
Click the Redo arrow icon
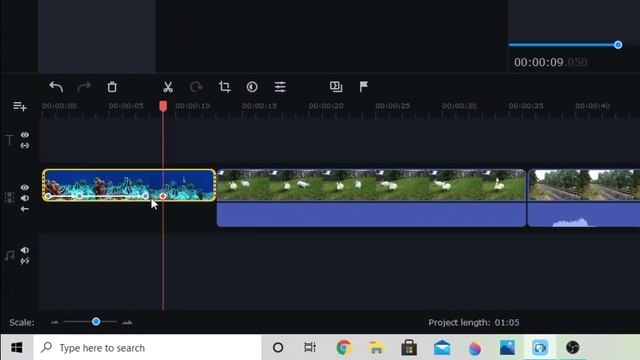[x=84, y=87]
